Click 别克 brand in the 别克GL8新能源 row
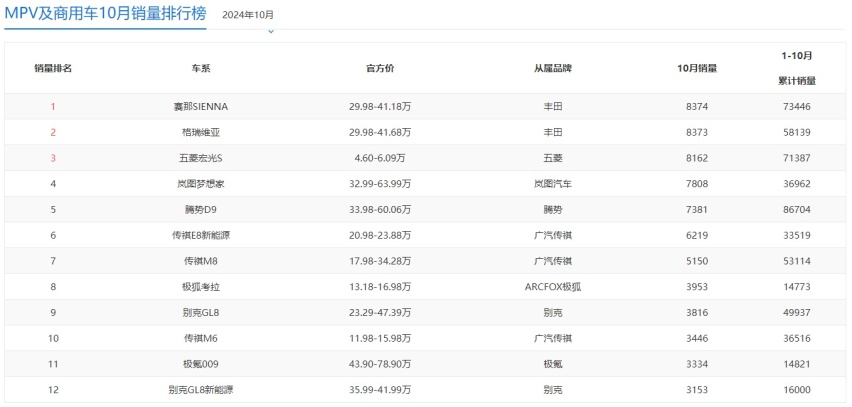The width and height of the screenshot is (852, 407). (553, 390)
